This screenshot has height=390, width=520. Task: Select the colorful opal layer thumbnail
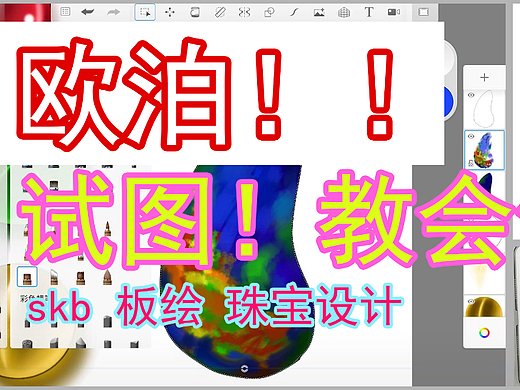484,150
